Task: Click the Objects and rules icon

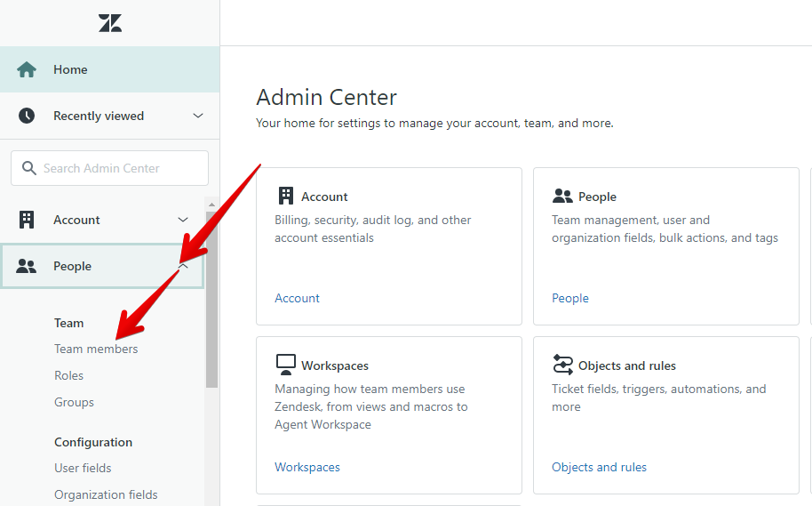Action: 562,365
